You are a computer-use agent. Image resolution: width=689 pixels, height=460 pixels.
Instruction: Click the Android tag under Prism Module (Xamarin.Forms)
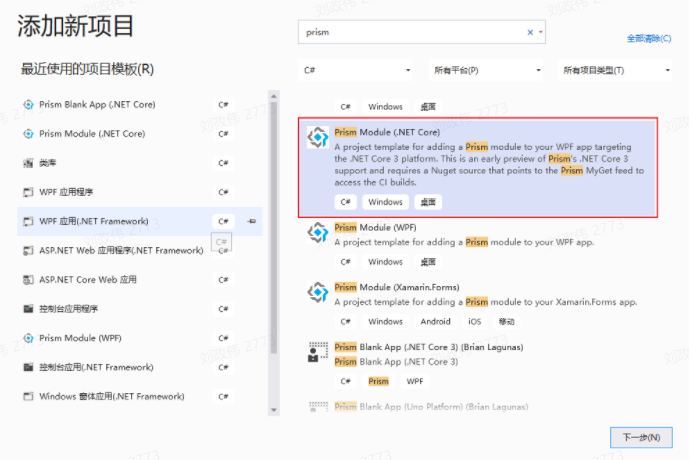[x=435, y=322]
